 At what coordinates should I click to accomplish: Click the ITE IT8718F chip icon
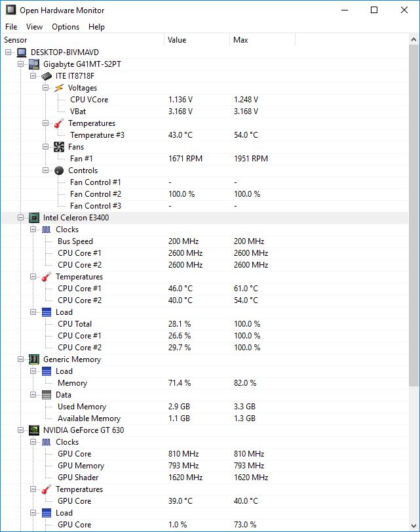tap(47, 76)
